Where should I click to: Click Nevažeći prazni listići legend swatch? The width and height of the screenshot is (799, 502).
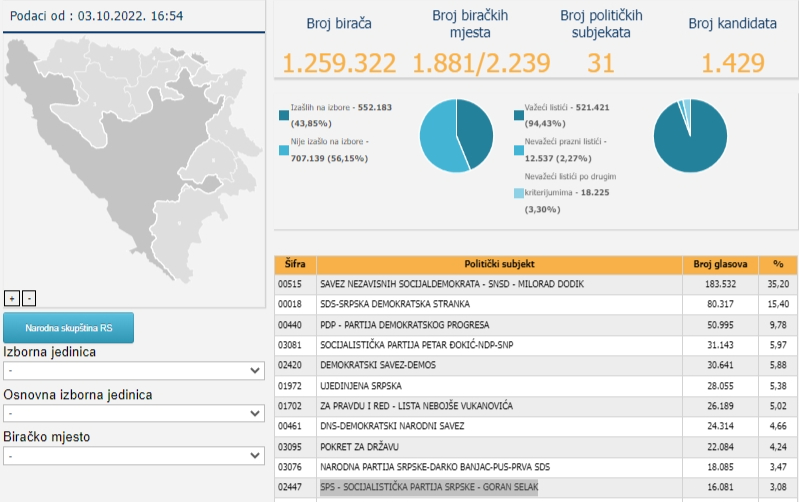click(x=519, y=150)
